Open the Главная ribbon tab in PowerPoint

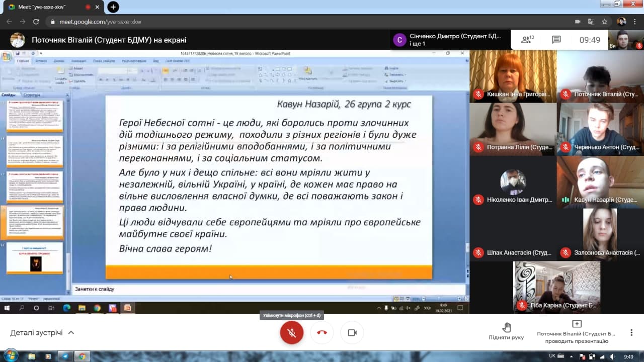[x=23, y=61]
